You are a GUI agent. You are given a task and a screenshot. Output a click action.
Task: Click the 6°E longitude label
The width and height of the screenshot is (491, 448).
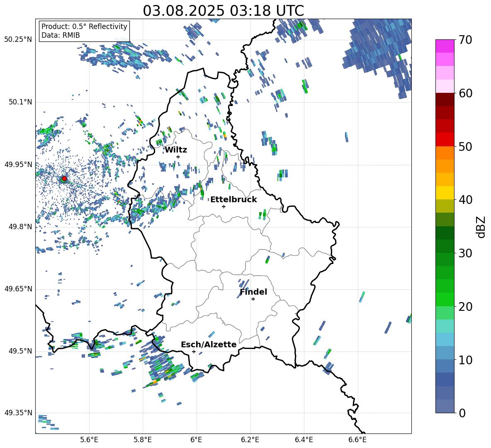[x=196, y=440]
